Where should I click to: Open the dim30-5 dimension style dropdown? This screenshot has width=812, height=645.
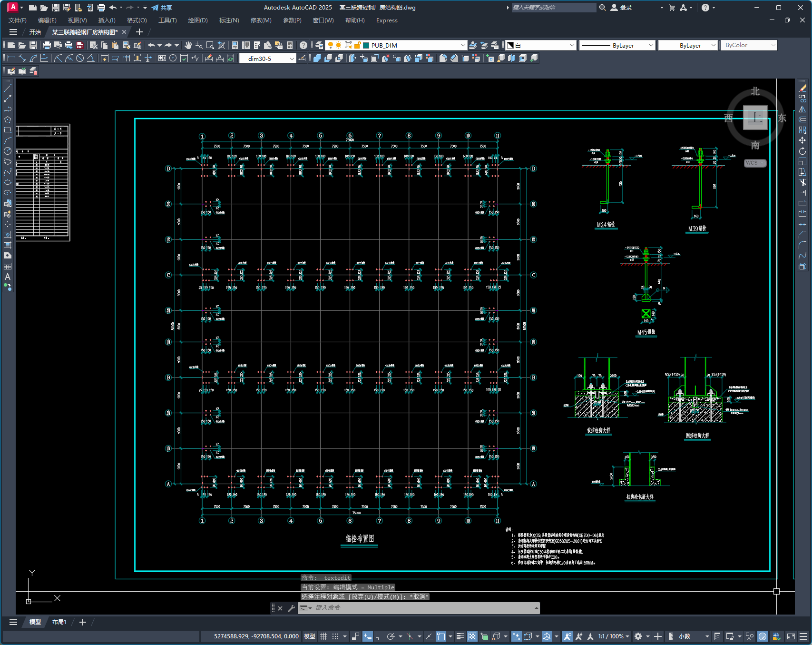tap(292, 59)
